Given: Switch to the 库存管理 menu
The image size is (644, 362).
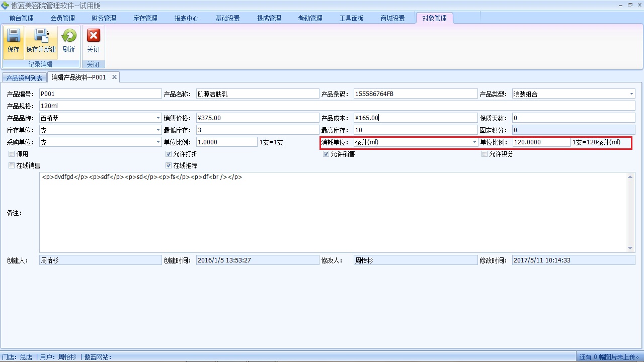Looking at the screenshot, I should (x=145, y=18).
